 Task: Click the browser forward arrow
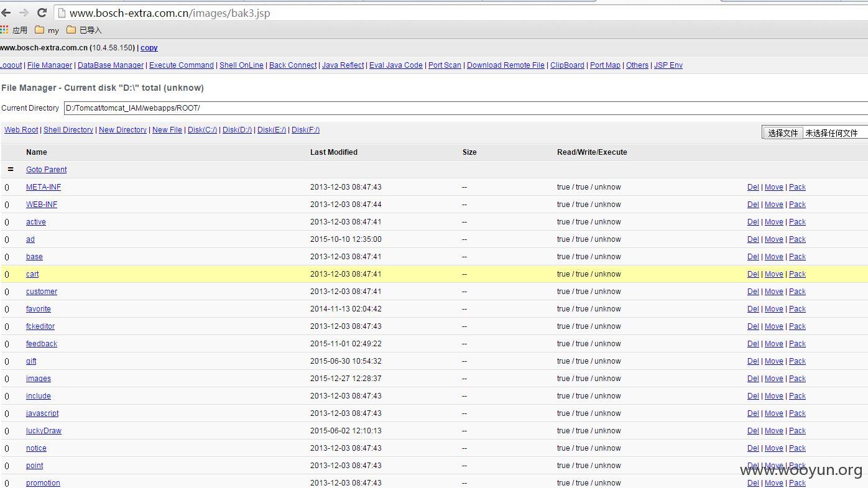click(x=24, y=12)
